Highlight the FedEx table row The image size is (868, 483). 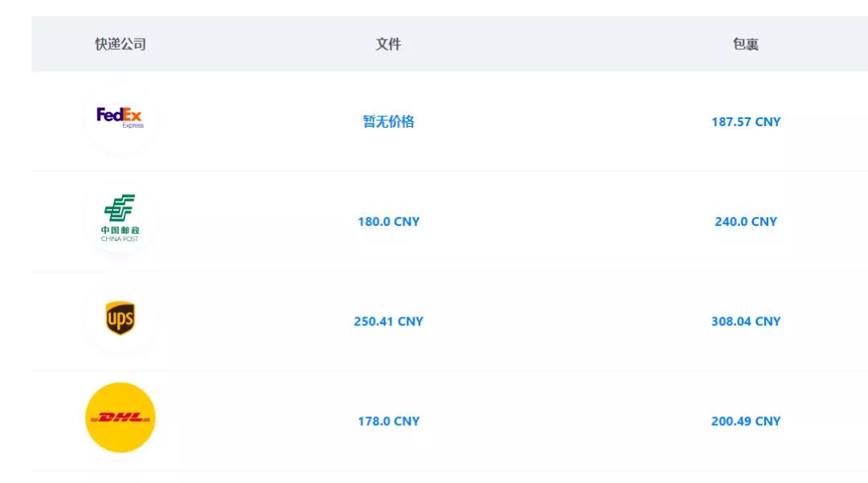(x=563, y=122)
